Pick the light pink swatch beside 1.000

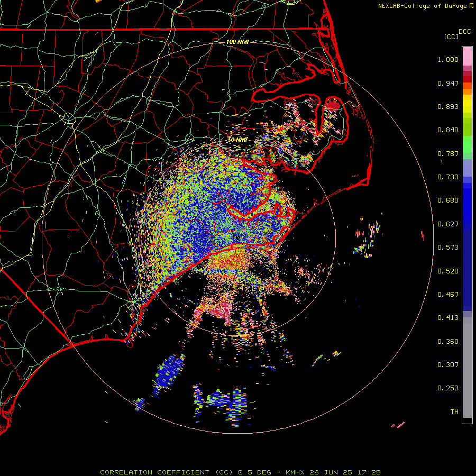point(467,57)
